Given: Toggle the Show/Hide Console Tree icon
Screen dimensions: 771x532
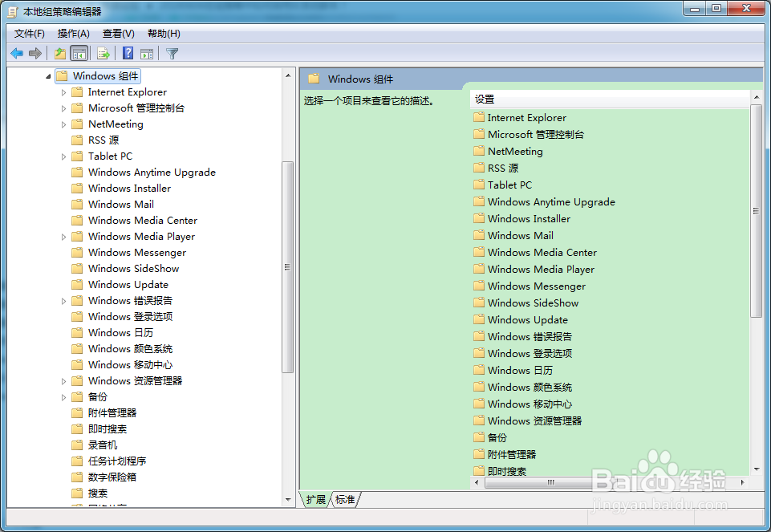Looking at the screenshot, I should 79,53.
